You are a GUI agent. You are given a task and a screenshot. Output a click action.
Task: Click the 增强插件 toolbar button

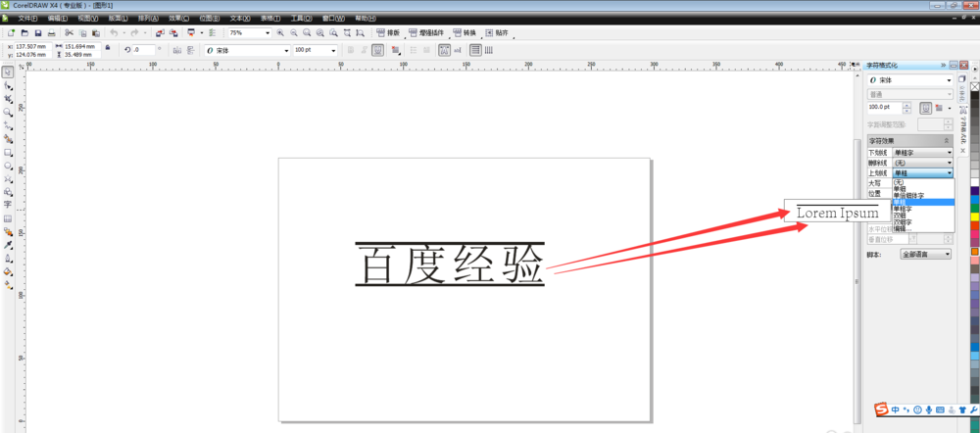click(x=428, y=32)
